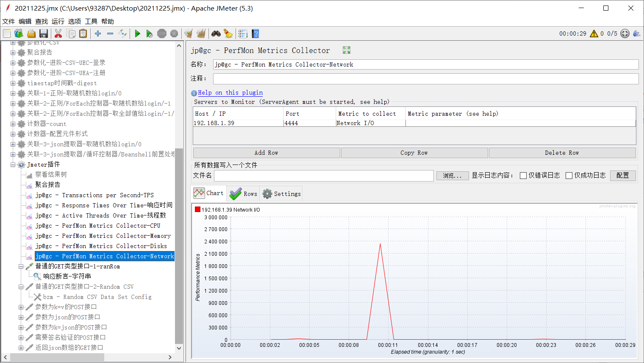Click the green expand icon beside collector title
This screenshot has height=363, width=644.
tap(347, 50)
